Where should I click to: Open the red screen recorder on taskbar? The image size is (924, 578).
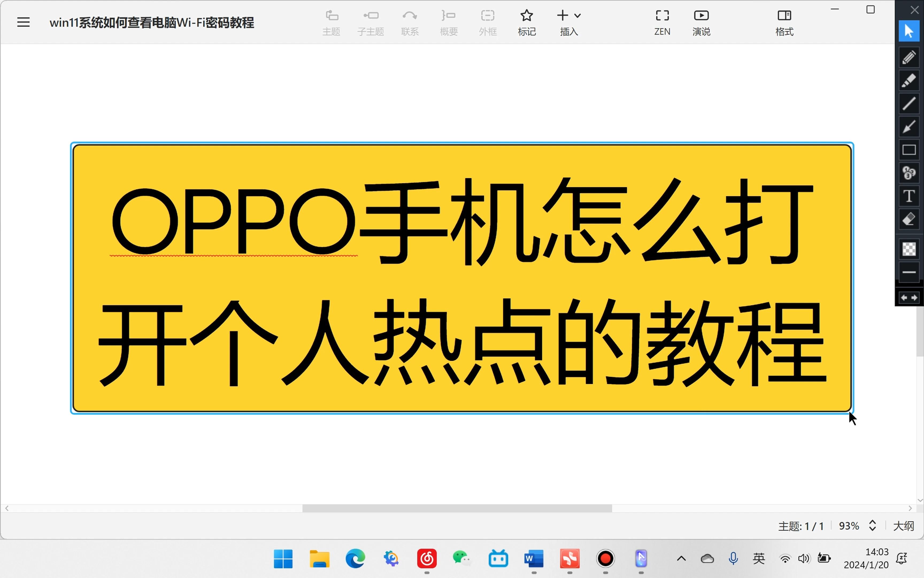tap(606, 559)
